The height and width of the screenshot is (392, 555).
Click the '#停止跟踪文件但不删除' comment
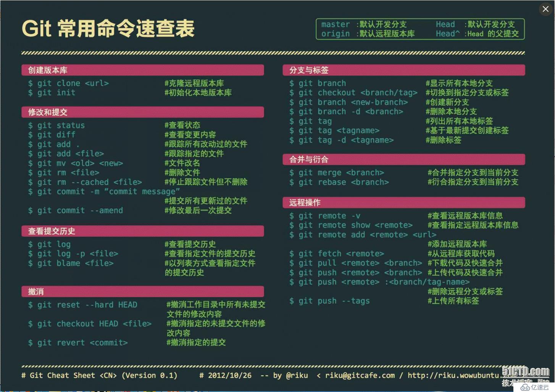point(206,182)
